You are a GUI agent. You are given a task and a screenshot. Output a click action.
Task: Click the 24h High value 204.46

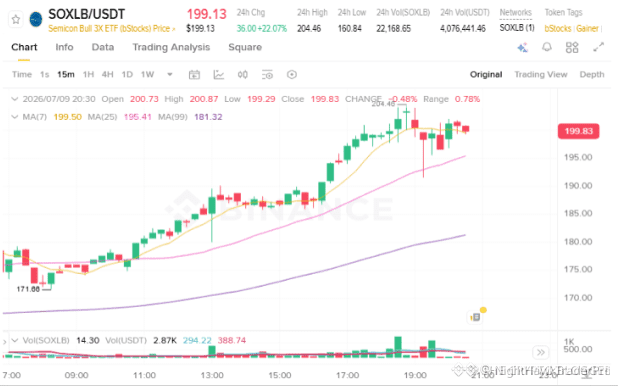pyautogui.click(x=309, y=29)
